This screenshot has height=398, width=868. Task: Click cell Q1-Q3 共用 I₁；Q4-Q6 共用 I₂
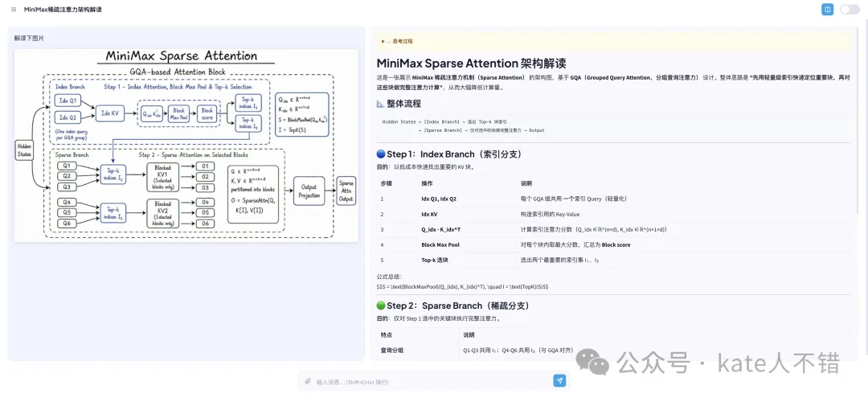pos(518,351)
